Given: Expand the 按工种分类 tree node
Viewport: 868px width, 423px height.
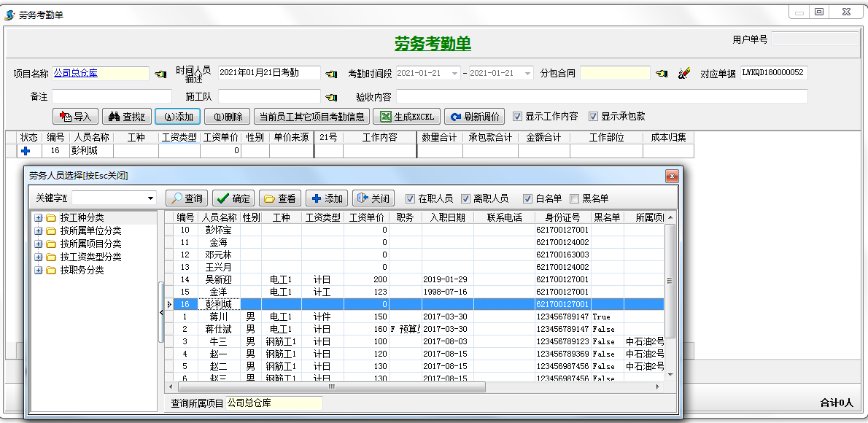Looking at the screenshot, I should (x=38, y=217).
